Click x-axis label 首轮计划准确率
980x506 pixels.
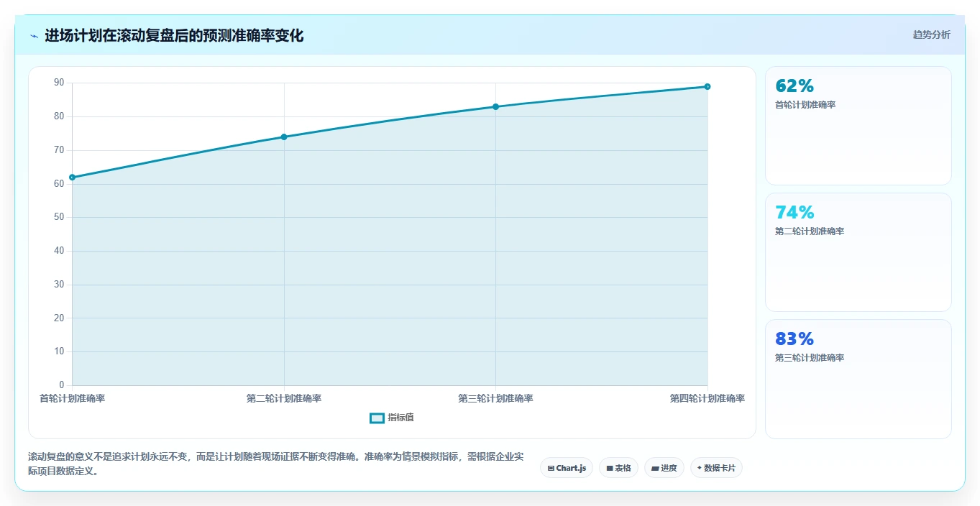(x=72, y=398)
